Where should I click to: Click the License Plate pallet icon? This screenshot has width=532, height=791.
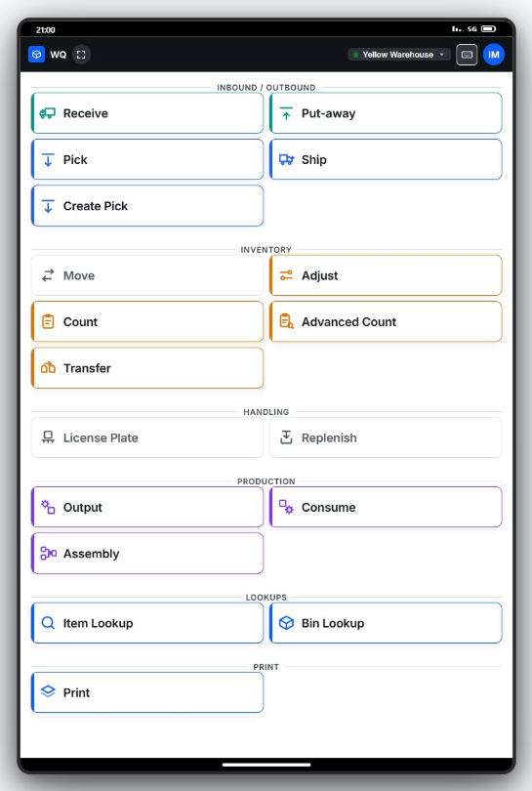coord(48,437)
